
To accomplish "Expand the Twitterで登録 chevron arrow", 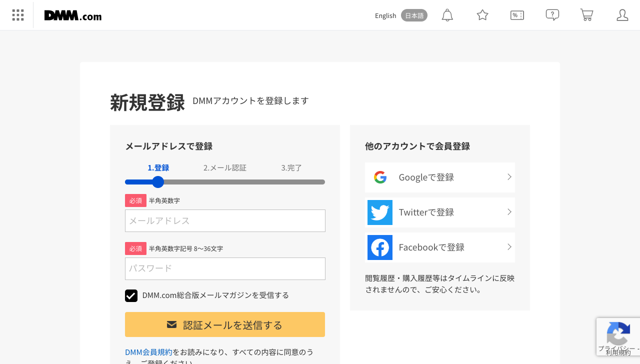I will click(509, 212).
